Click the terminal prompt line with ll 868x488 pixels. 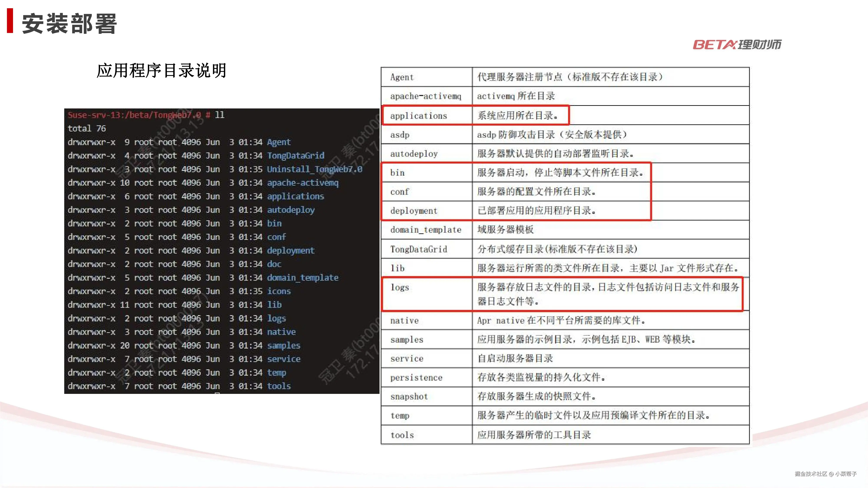point(146,115)
